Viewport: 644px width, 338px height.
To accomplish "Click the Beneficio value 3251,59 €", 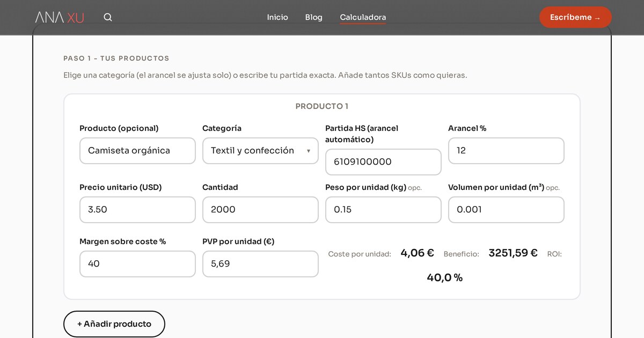I will pos(513,253).
